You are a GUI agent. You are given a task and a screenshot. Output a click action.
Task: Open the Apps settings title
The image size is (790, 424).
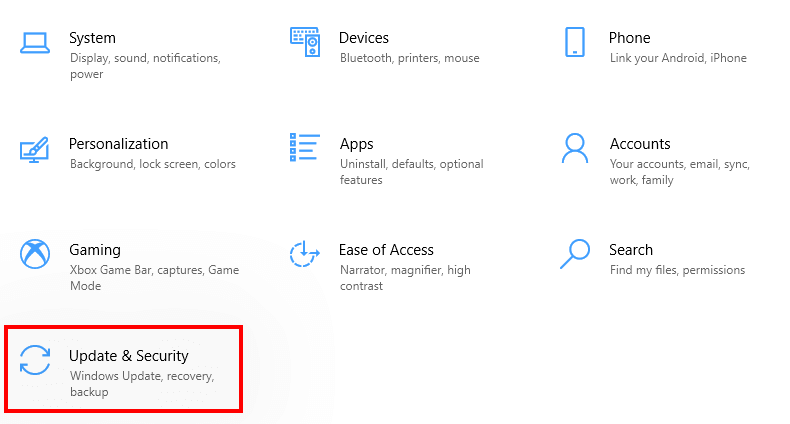[357, 144]
